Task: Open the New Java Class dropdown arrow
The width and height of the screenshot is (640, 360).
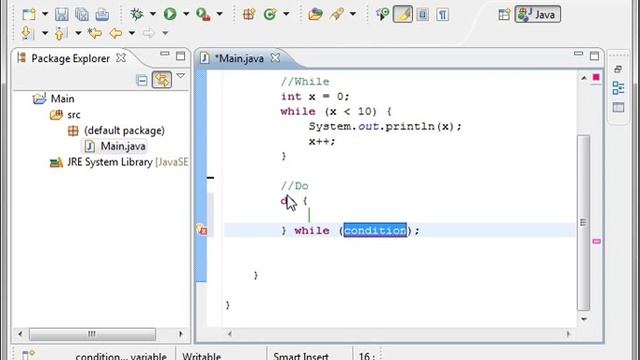Action: (286, 14)
